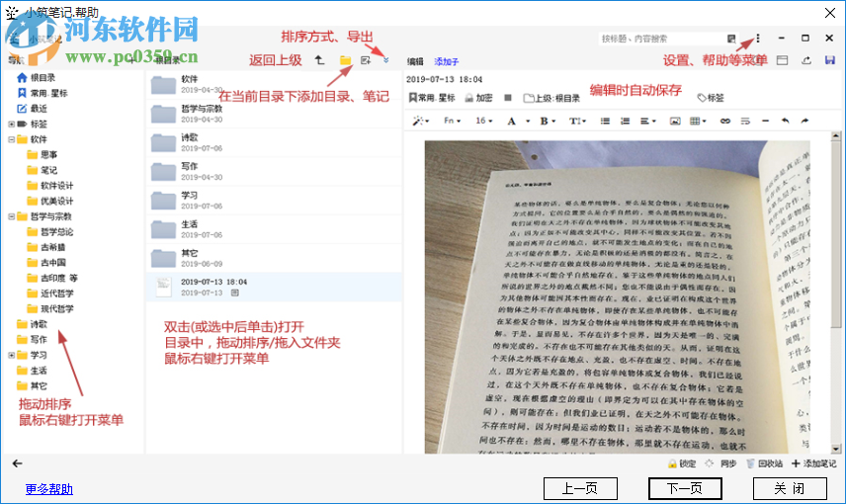Image resolution: width=846 pixels, height=504 pixels.
Task: Click the blue save disk icon
Action: click(830, 60)
